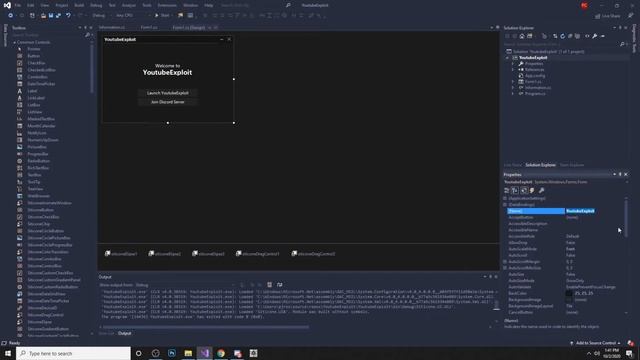The width and height of the screenshot is (640, 360).
Task: Click the Output horizontal scrollbar
Action: click(x=206, y=327)
